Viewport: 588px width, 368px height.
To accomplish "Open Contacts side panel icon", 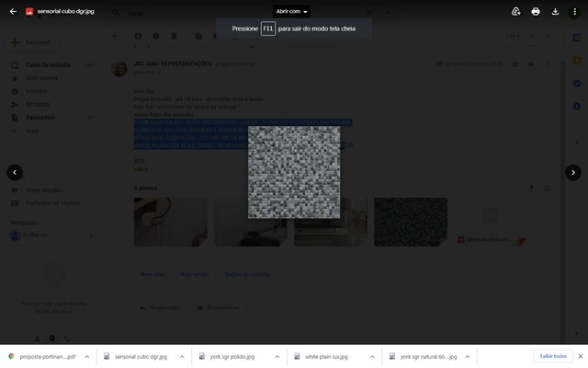I will coord(577,107).
